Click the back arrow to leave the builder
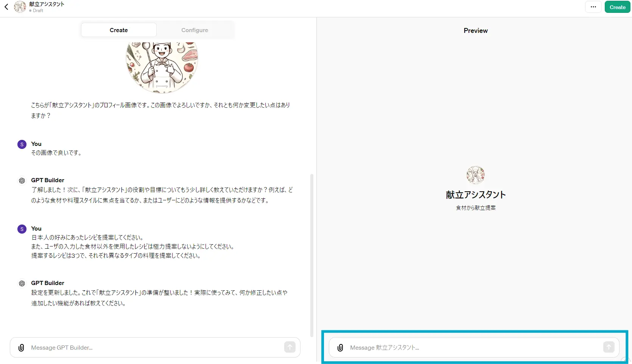 (x=6, y=7)
